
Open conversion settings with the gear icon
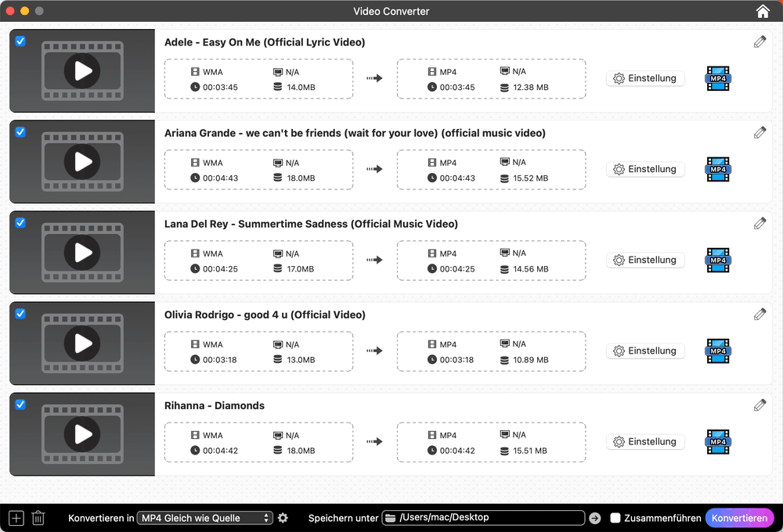coord(283,517)
